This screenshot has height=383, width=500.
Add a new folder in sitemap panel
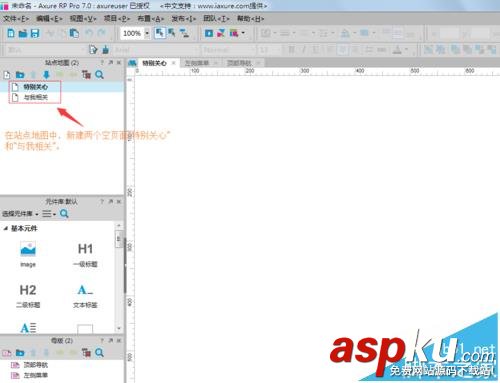[x=20, y=75]
